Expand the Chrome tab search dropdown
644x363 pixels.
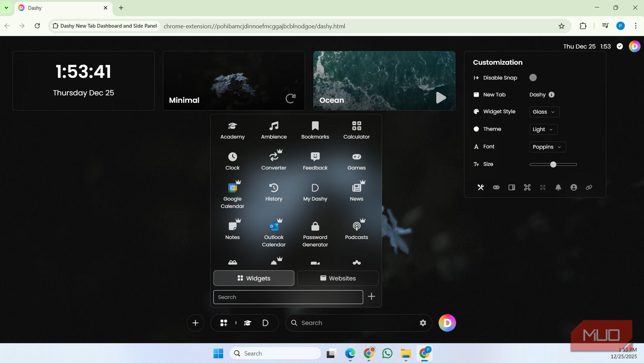coord(6,8)
